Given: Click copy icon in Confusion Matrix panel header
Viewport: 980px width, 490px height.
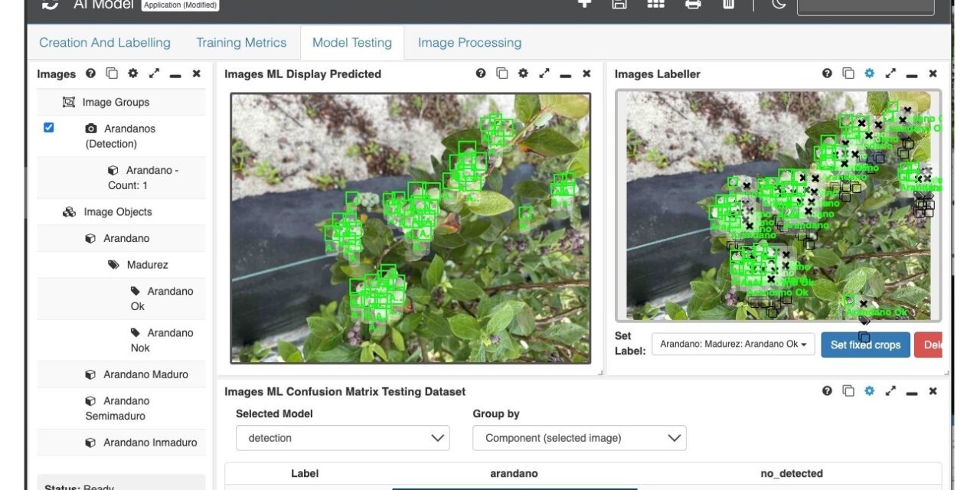Looking at the screenshot, I should [848, 391].
